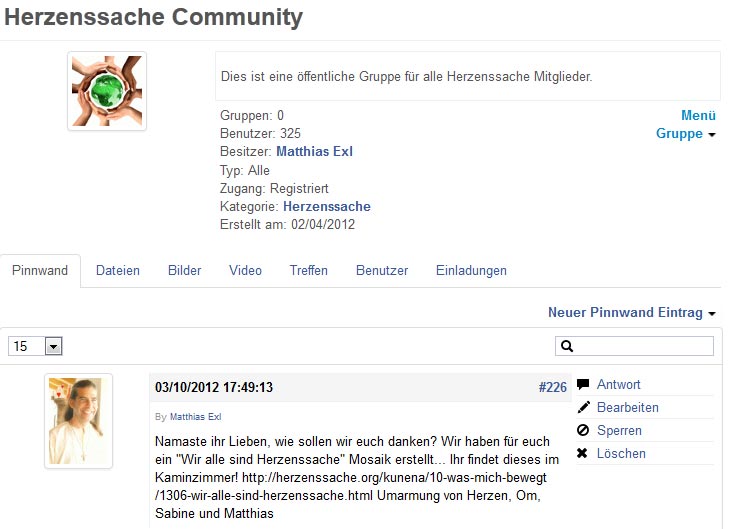Click the X icon beside Löschen
The image size is (742, 529).
click(582, 453)
